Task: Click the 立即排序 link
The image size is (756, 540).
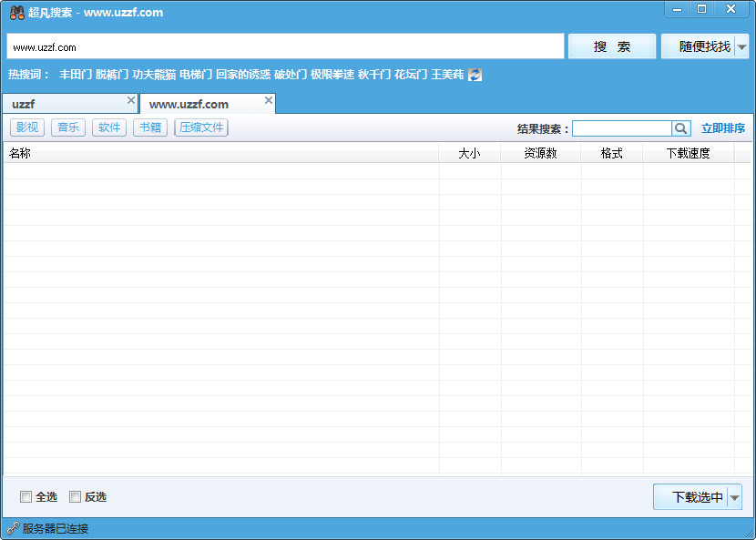Action: pyautogui.click(x=723, y=128)
